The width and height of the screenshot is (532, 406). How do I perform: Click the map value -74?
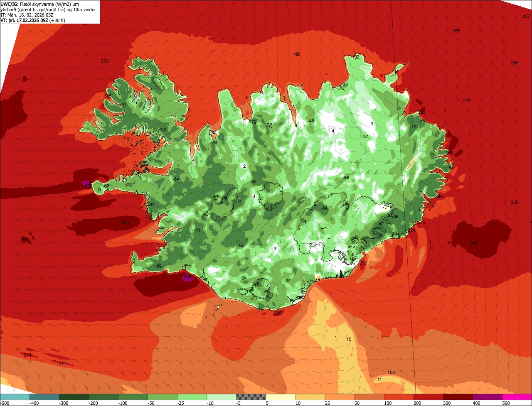tap(239, 246)
